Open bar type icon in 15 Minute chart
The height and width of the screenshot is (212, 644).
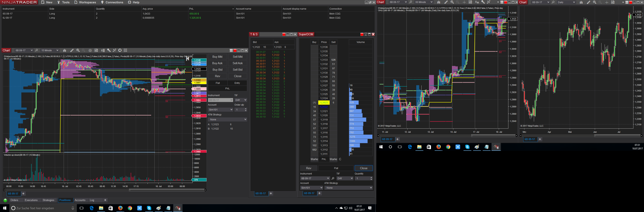tap(64, 50)
